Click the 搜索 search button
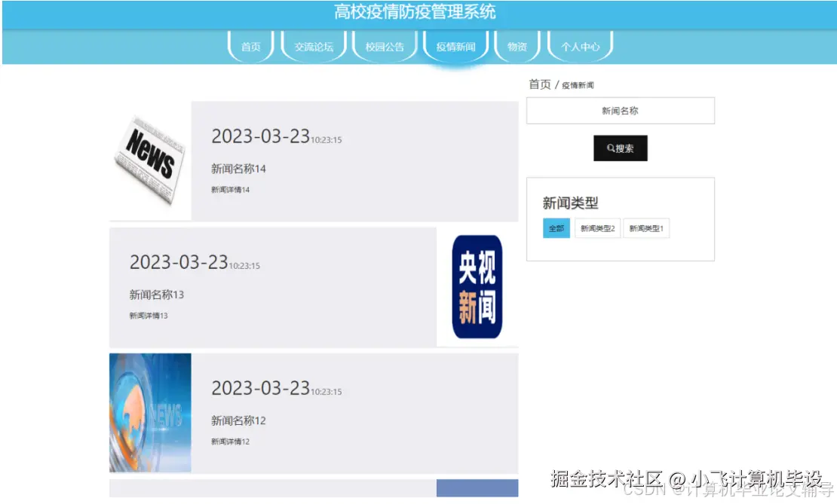 [x=621, y=148]
